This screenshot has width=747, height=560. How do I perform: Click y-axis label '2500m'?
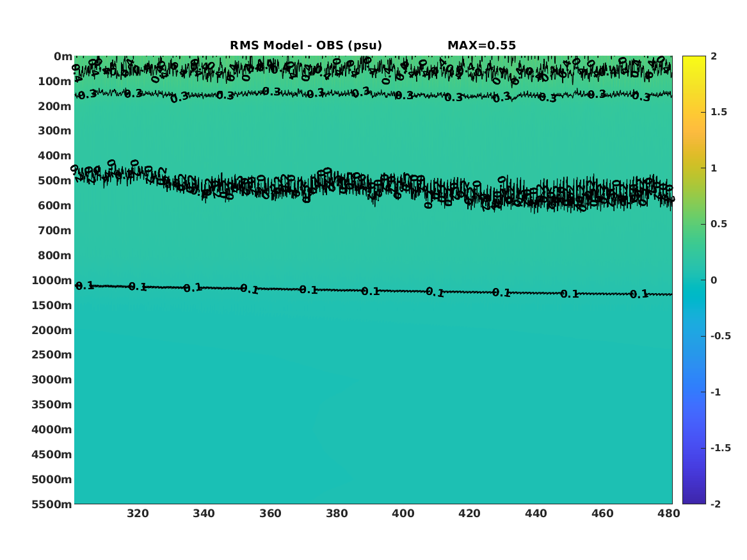point(52,355)
